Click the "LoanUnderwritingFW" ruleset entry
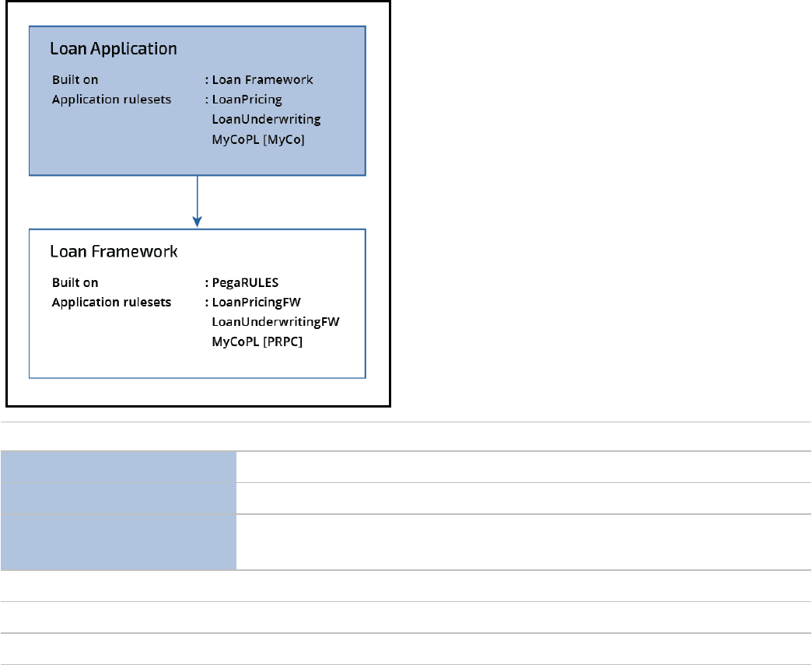Image resolution: width=812 pixels, height=665 pixels. [275, 322]
